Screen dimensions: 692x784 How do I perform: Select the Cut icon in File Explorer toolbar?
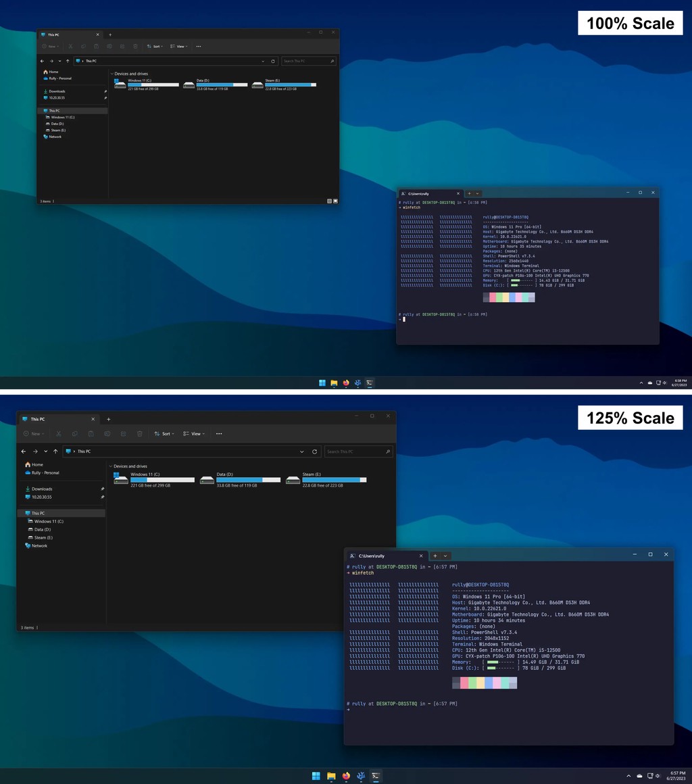pos(58,433)
